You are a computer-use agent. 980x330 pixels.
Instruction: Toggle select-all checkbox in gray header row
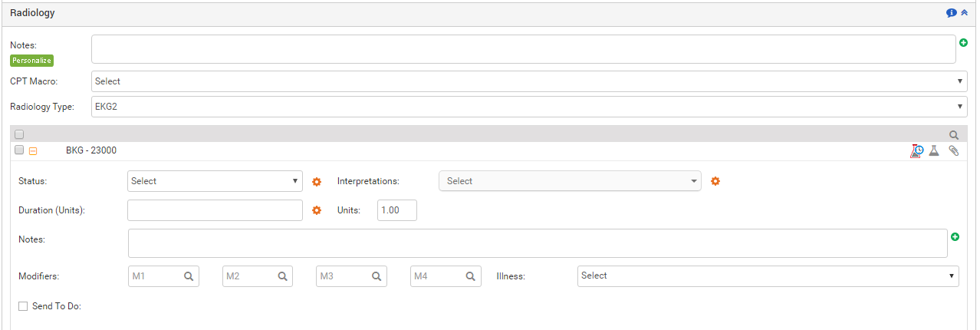[20, 134]
